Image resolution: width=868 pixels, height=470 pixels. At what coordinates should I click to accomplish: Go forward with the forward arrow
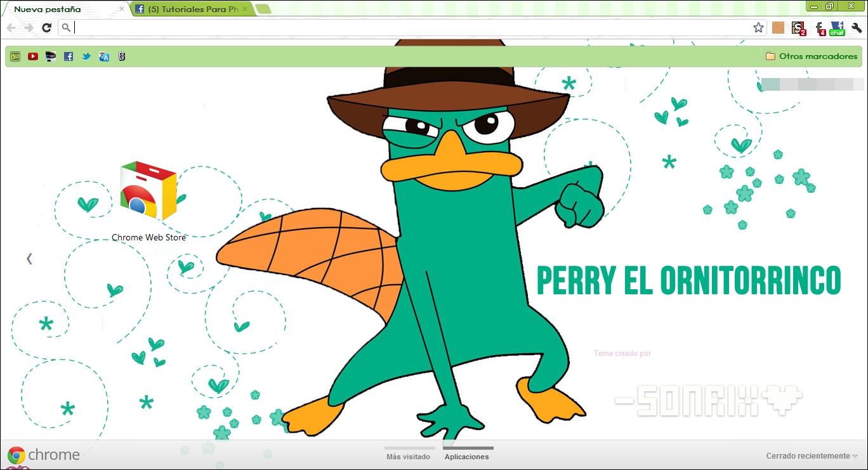[29, 28]
